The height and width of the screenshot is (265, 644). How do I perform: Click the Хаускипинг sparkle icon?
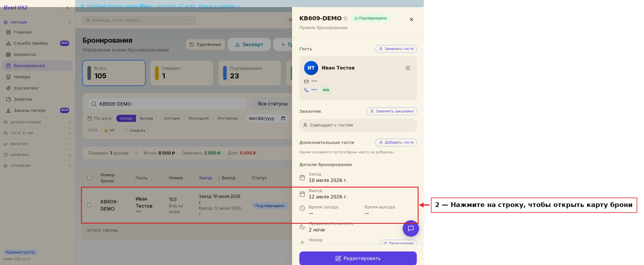point(9,88)
